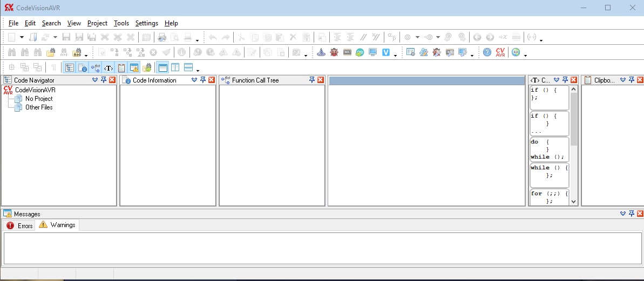Open the New file dropdown arrow
Viewport: 644px width, 281px height.
coord(22,37)
